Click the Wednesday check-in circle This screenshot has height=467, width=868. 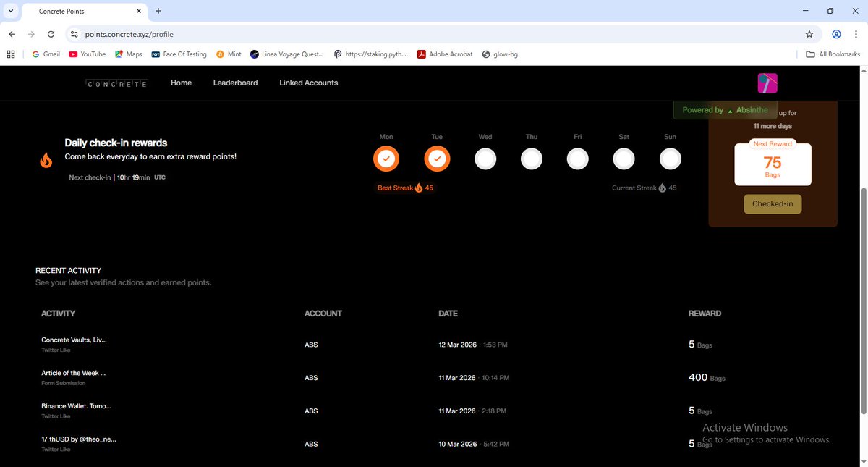(485, 159)
